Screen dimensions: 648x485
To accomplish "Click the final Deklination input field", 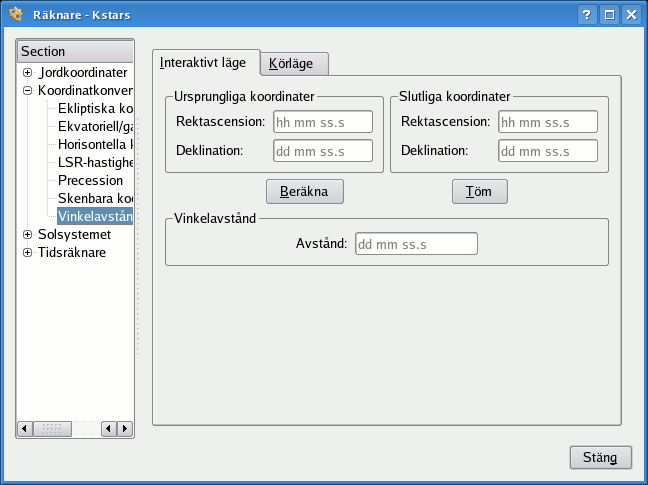I will coord(547,151).
